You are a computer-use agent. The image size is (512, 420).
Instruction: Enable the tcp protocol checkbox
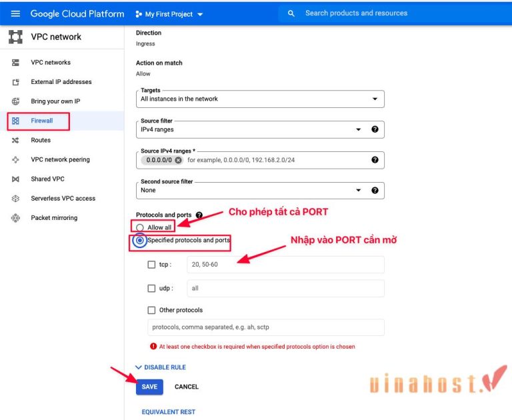coord(152,265)
